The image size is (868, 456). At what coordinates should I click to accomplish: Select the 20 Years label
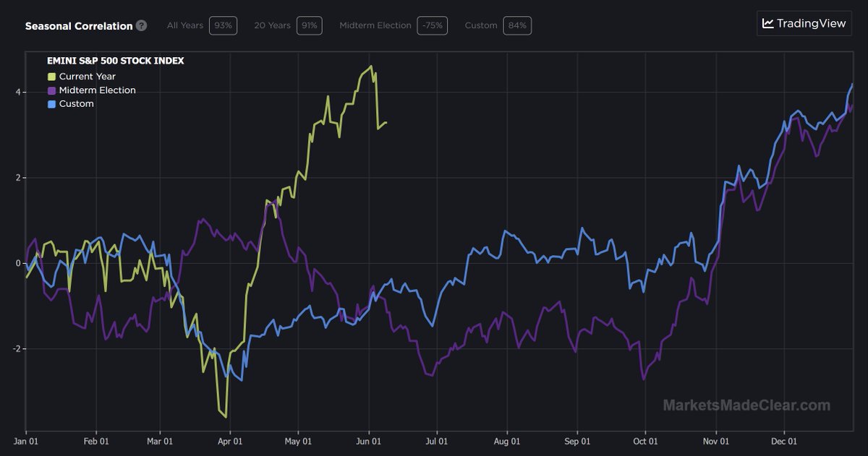click(273, 25)
